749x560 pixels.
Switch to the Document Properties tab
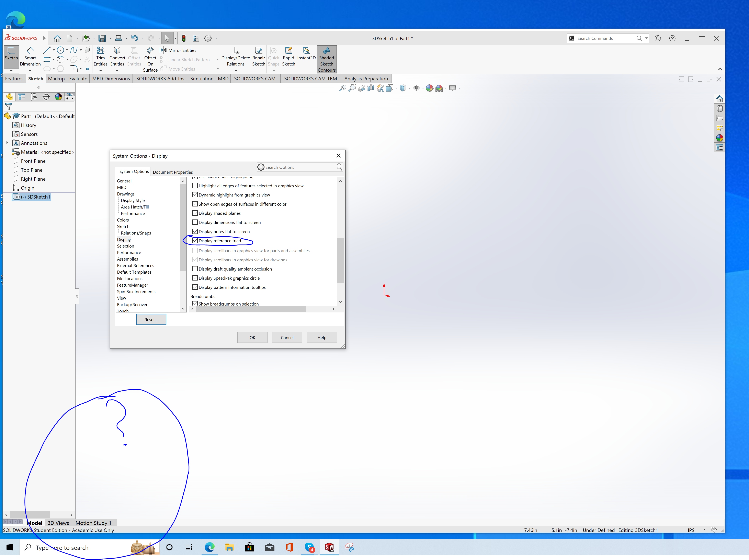coord(172,172)
